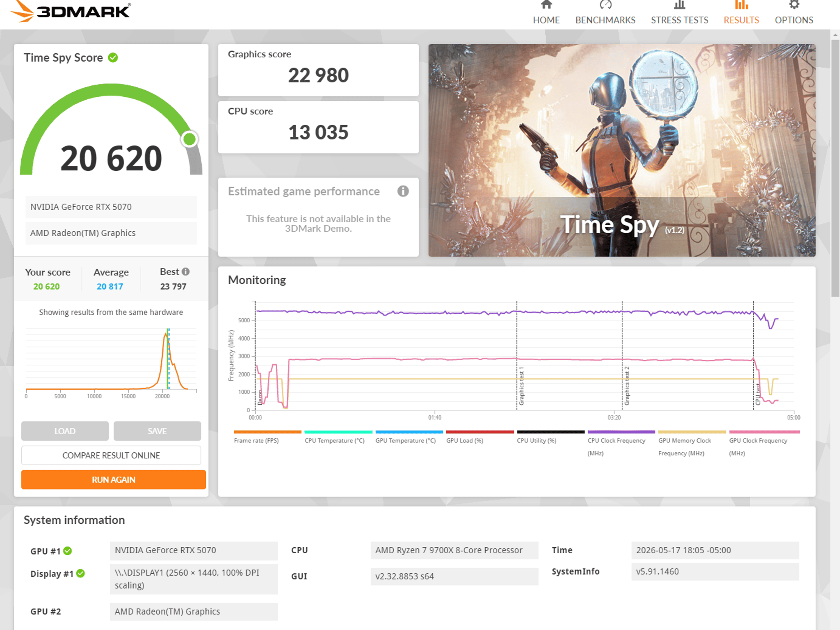
Task: Open the Stress Tests icon
Action: pyautogui.click(x=680, y=5)
